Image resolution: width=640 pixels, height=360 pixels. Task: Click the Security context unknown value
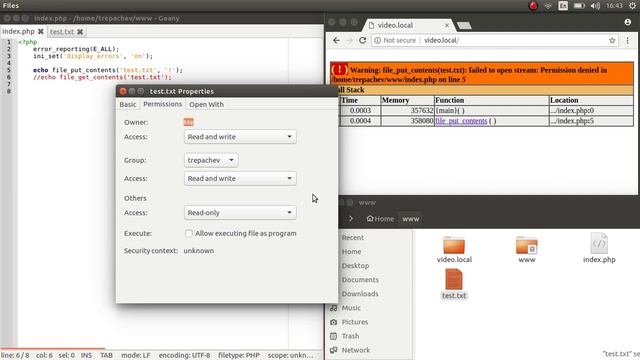click(199, 251)
